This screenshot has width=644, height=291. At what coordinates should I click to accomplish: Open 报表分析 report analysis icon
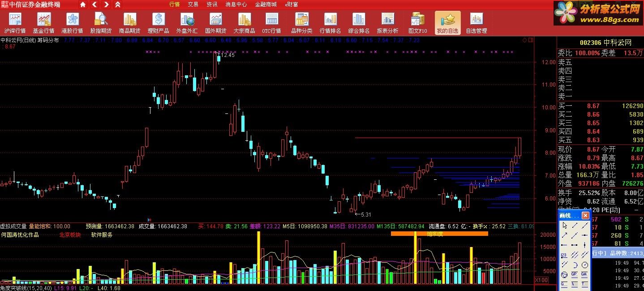point(387,22)
